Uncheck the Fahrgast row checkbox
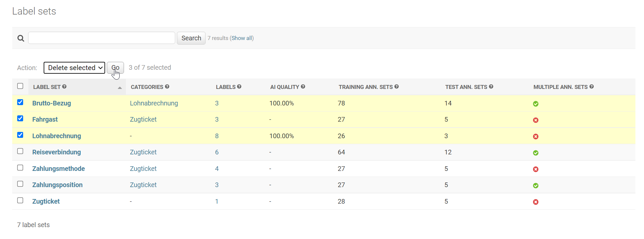This screenshot has height=239, width=644. (20, 118)
